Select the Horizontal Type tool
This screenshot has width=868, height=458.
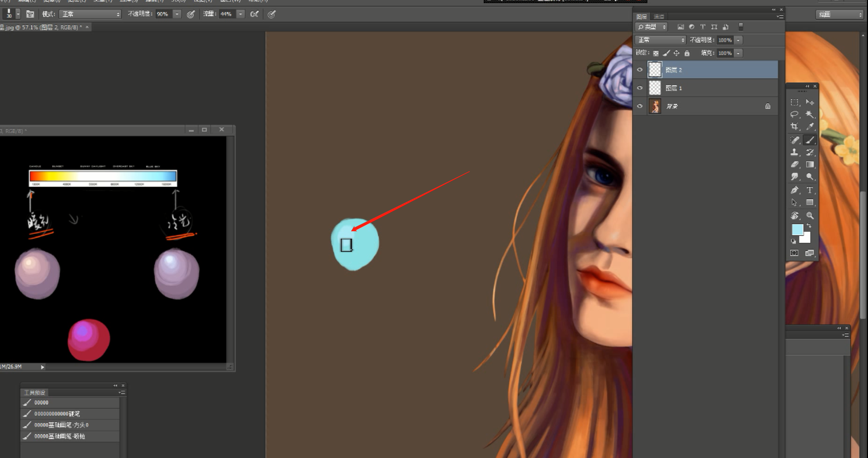pyautogui.click(x=810, y=190)
